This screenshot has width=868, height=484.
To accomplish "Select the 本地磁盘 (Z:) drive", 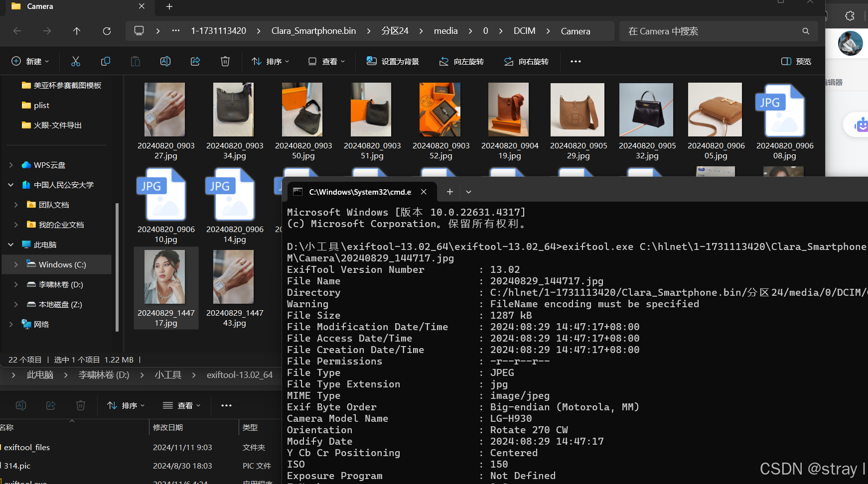I will pyautogui.click(x=54, y=304).
